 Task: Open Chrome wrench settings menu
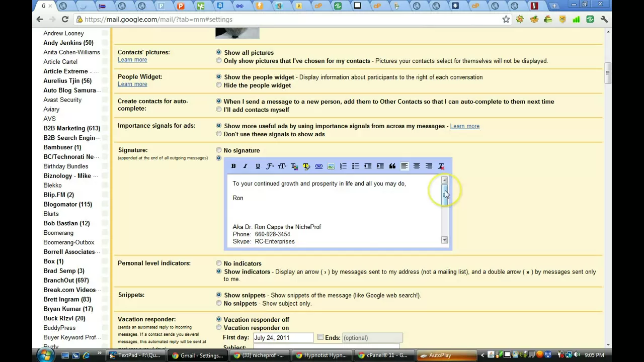coord(604,19)
